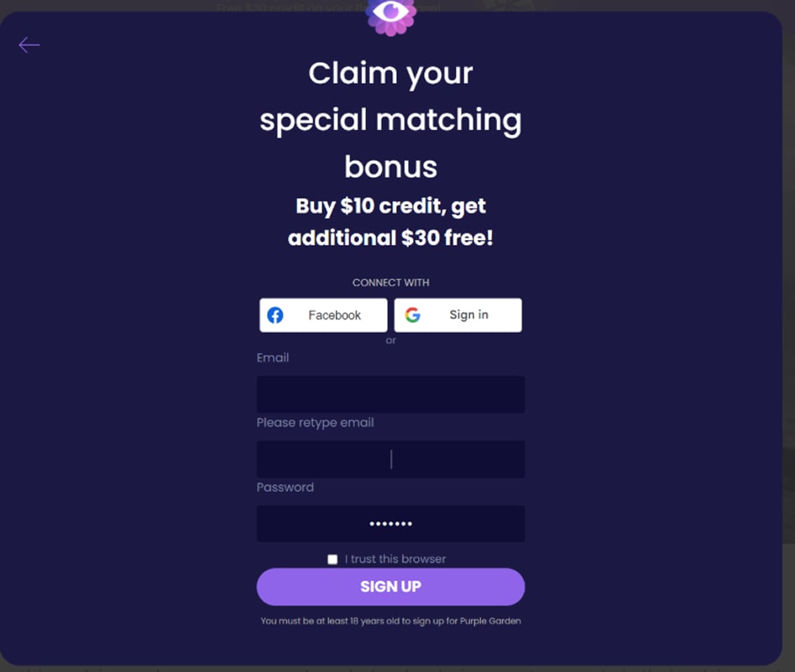
Task: Focus the Please retype email field
Action: [391, 459]
